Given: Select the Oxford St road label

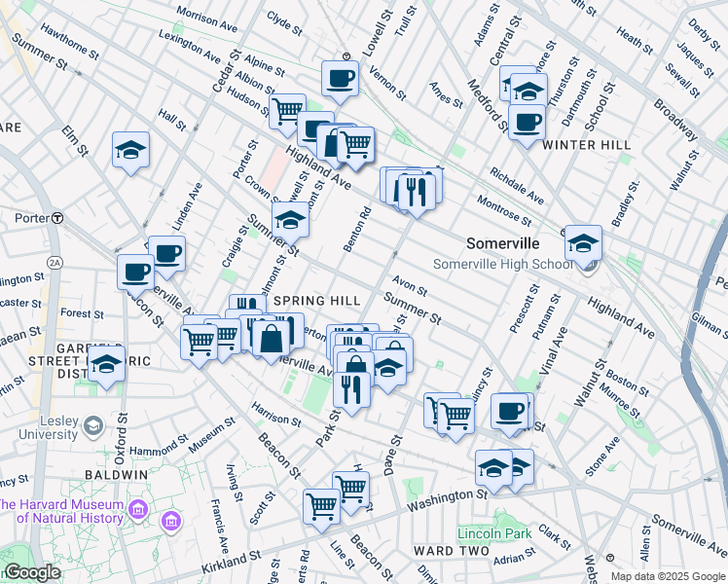Looking at the screenshot, I should coord(121,439).
